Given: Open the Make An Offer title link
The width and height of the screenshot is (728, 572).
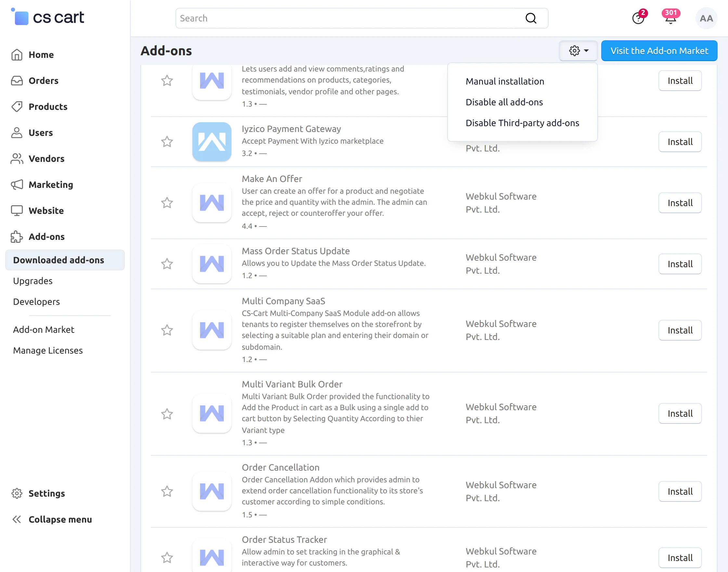Looking at the screenshot, I should pyautogui.click(x=272, y=179).
